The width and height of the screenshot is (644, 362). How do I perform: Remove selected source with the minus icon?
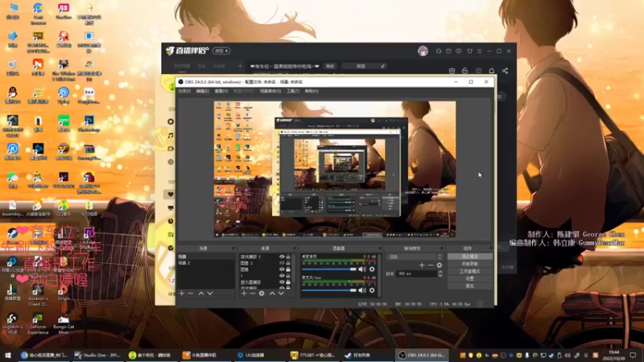click(253, 294)
